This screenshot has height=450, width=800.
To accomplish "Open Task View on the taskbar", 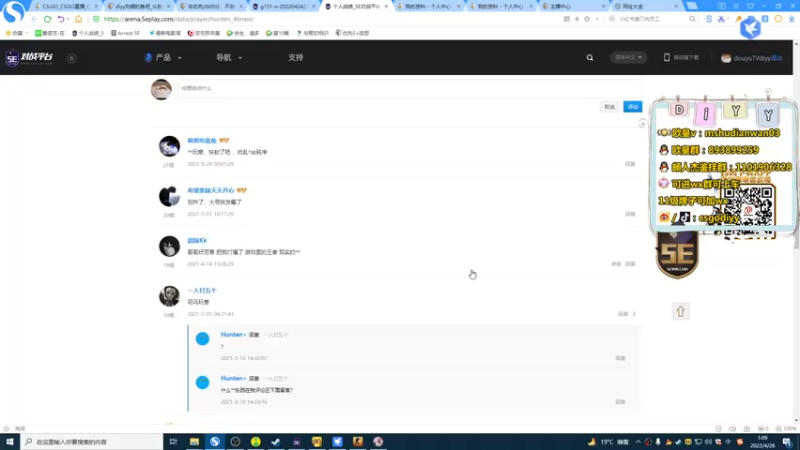I will pos(173,441).
